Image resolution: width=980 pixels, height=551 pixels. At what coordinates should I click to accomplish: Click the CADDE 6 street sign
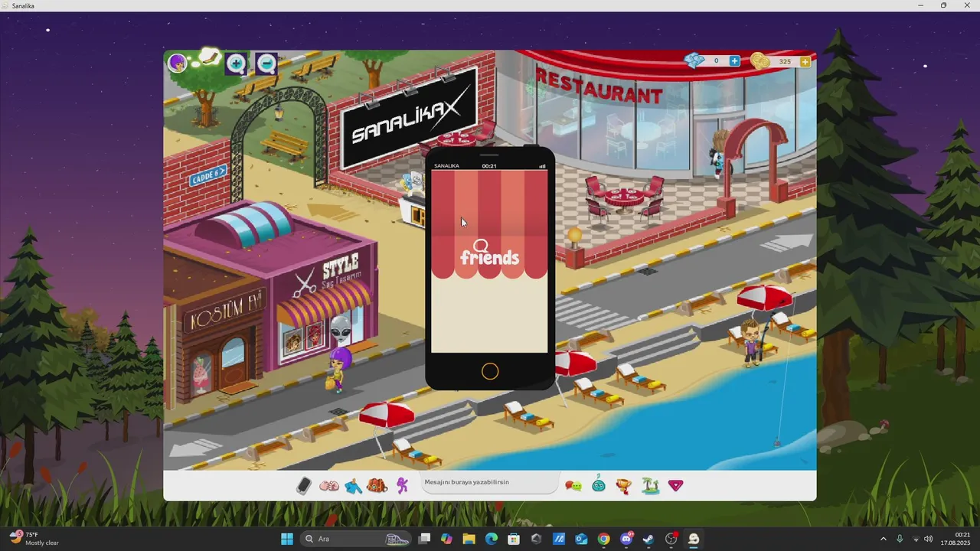pyautogui.click(x=207, y=177)
